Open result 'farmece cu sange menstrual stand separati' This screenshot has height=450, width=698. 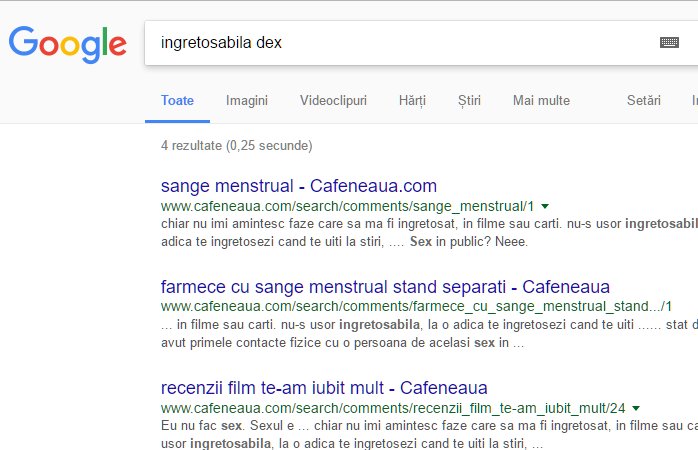385,287
